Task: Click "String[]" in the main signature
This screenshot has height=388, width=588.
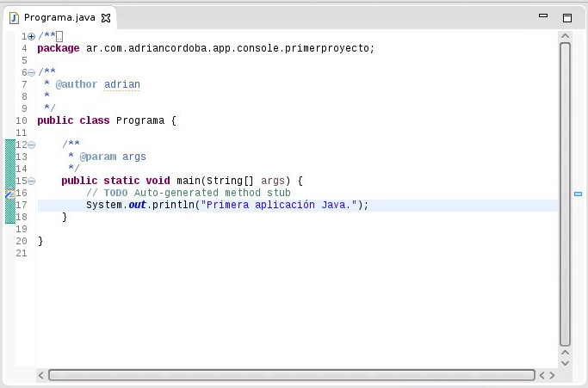Action: 230,181
